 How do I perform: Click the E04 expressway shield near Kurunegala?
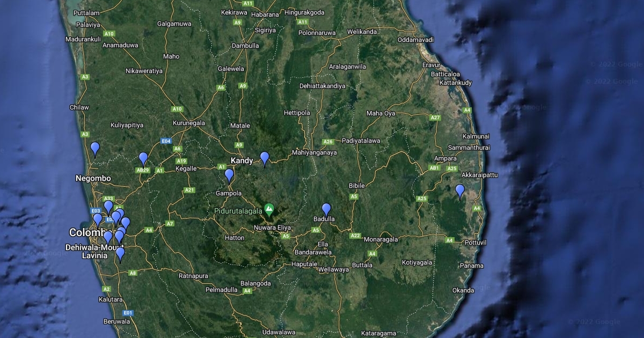(166, 141)
